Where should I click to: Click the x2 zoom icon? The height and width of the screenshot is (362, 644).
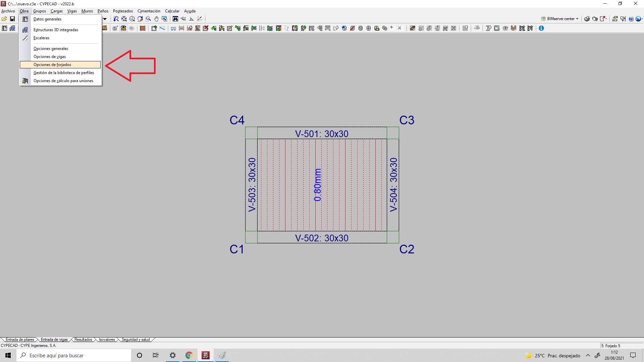[x=132, y=19]
